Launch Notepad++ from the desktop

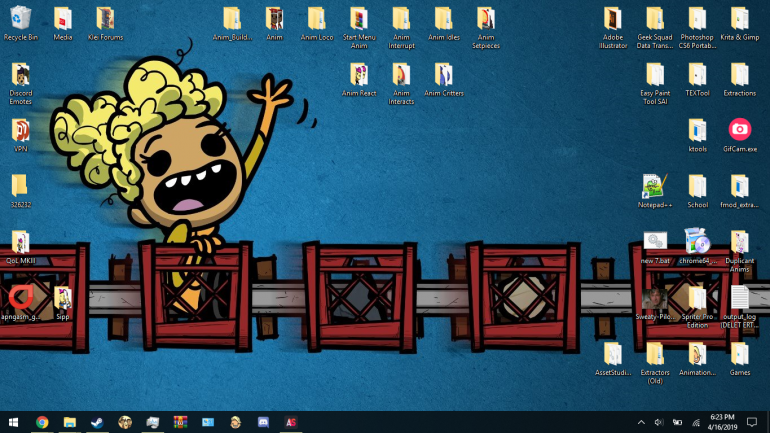point(654,186)
